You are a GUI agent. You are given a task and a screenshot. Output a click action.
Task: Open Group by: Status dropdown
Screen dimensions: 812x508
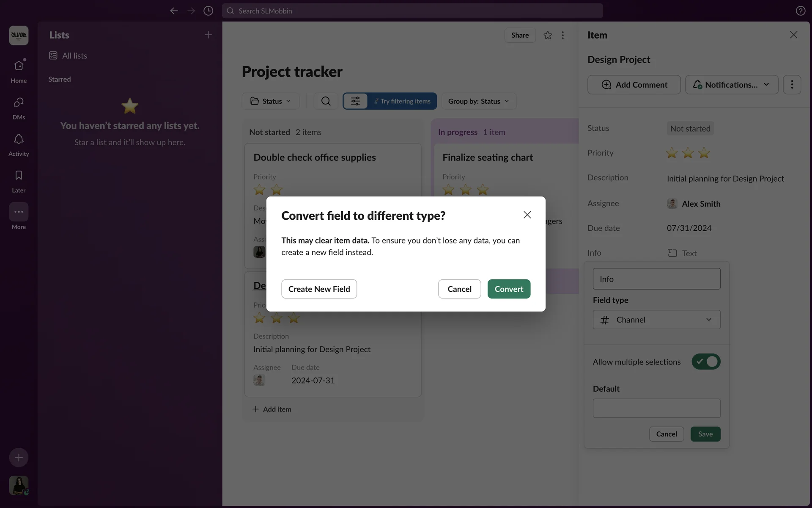(x=479, y=101)
